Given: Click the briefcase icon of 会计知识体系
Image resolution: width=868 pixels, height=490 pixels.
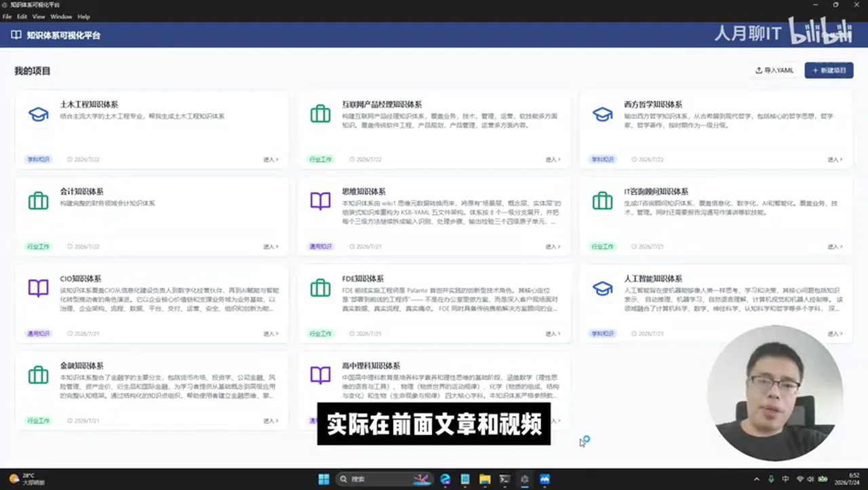Looking at the screenshot, I should coord(38,201).
